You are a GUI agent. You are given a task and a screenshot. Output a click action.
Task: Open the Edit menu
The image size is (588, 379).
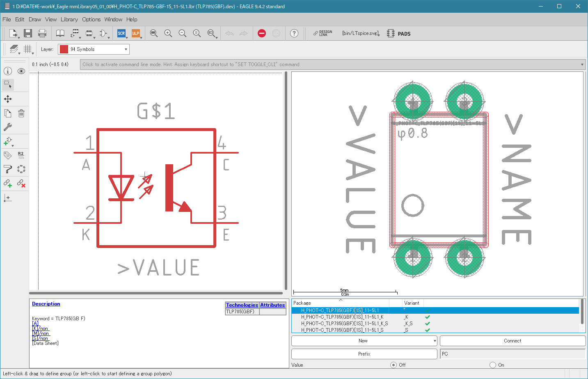tap(20, 19)
